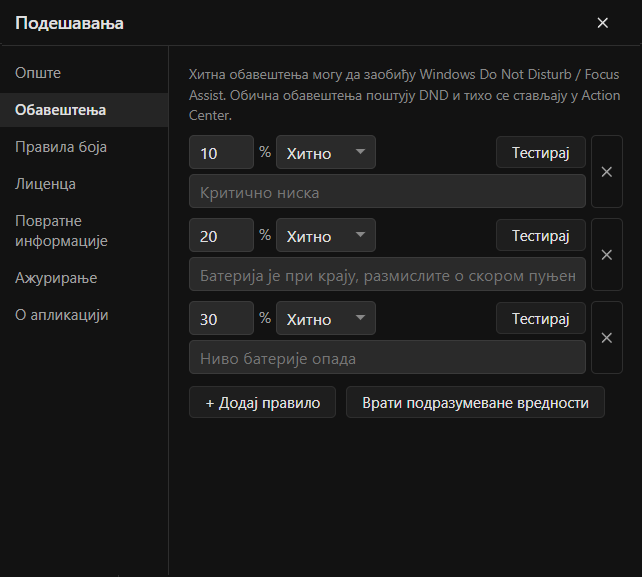
Task: Add a rule with Додај правило
Action: [262, 402]
